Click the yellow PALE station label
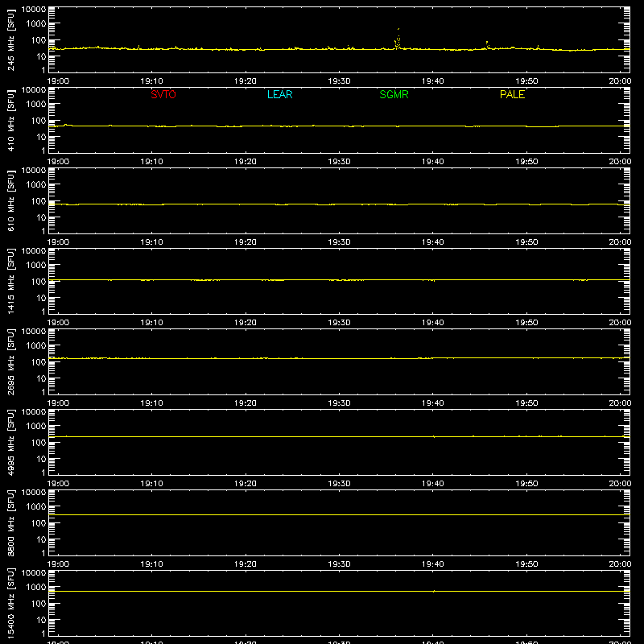Screen dimensions: 644x644 (512, 94)
